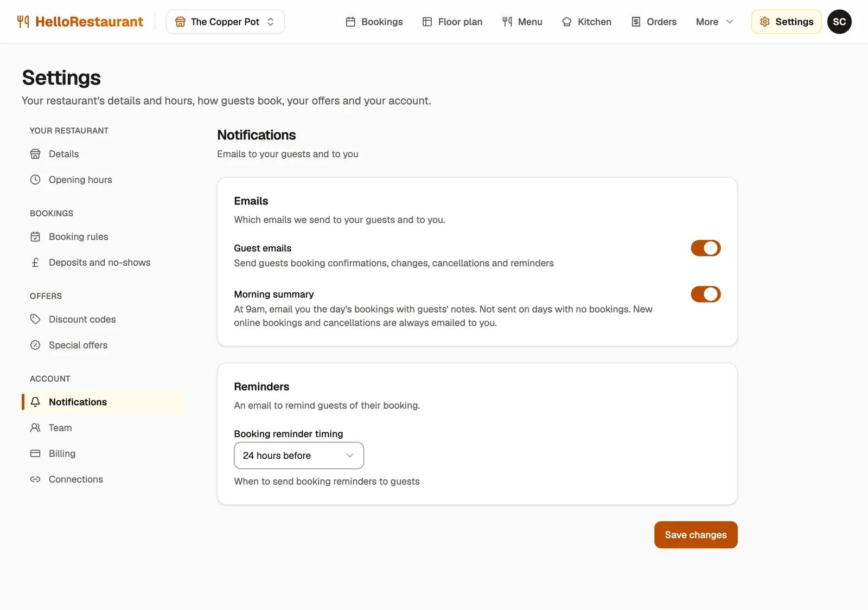The image size is (868, 610).
Task: Click the utensils icon next to Menu
Action: click(x=507, y=22)
